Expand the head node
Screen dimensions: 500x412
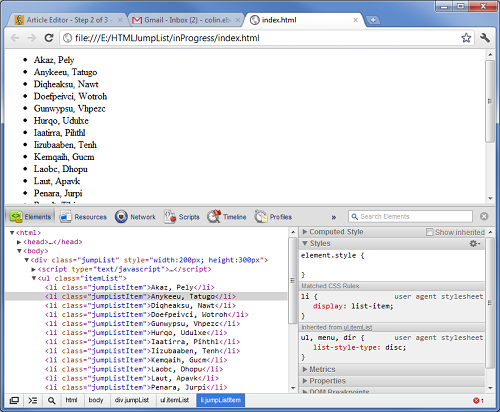(x=19, y=242)
